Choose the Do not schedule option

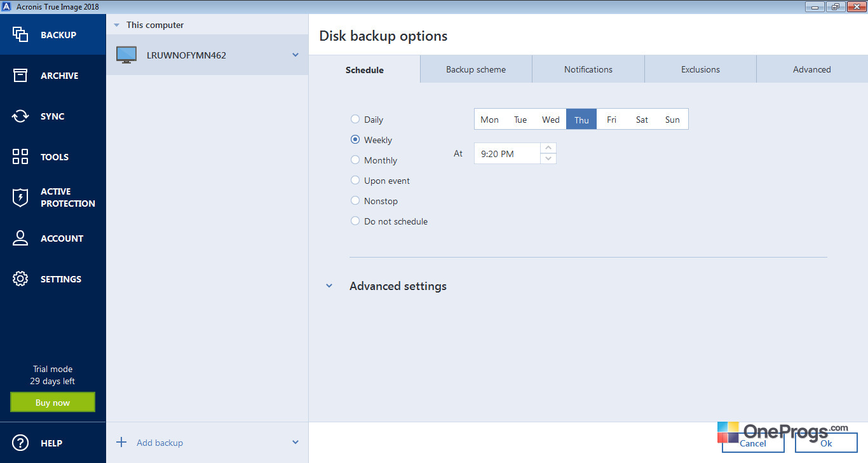click(355, 221)
